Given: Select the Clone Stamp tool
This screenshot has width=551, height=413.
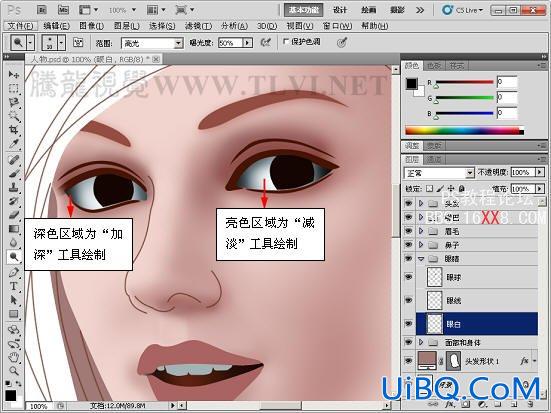Looking at the screenshot, I should [x=14, y=187].
